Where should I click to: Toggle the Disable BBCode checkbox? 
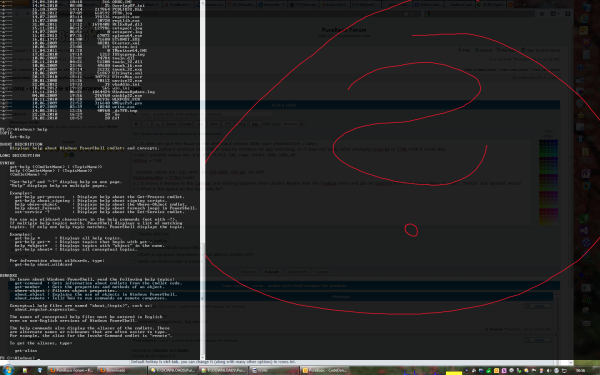(x=134, y=234)
